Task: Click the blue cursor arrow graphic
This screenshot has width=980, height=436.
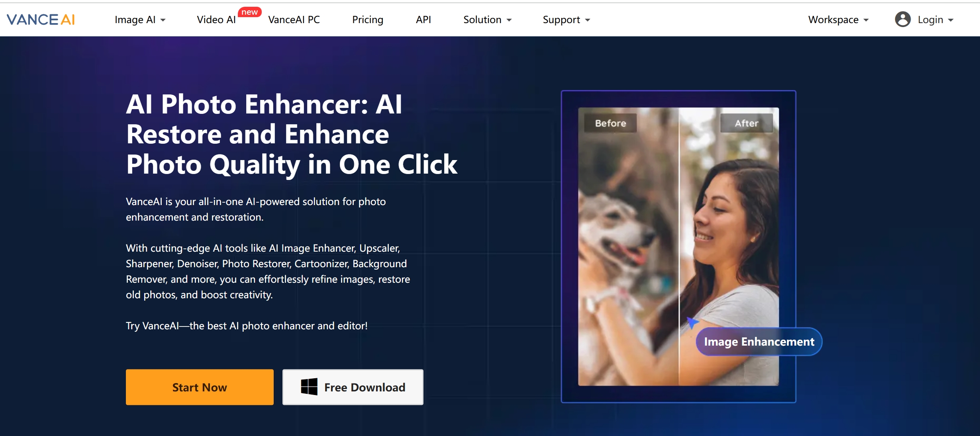Action: (x=692, y=323)
